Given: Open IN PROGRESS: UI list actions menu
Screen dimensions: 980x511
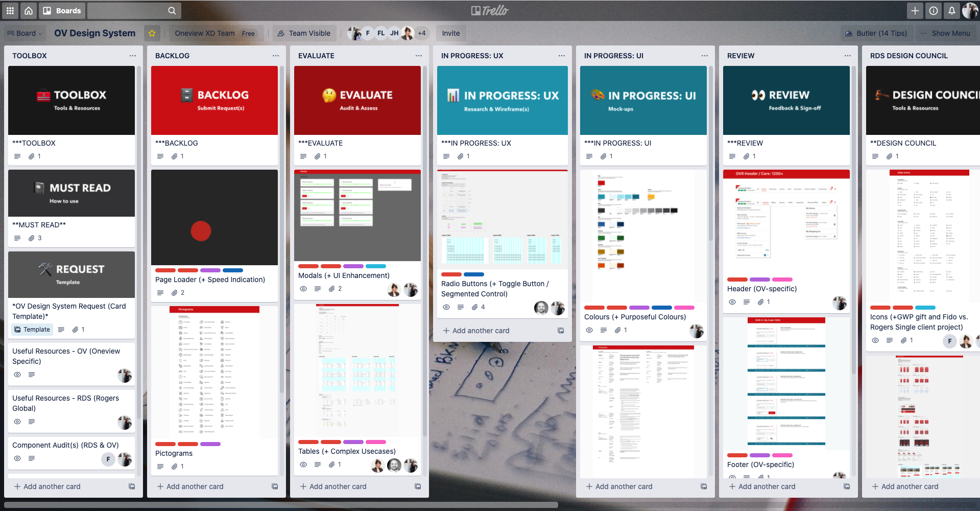Looking at the screenshot, I should [705, 56].
